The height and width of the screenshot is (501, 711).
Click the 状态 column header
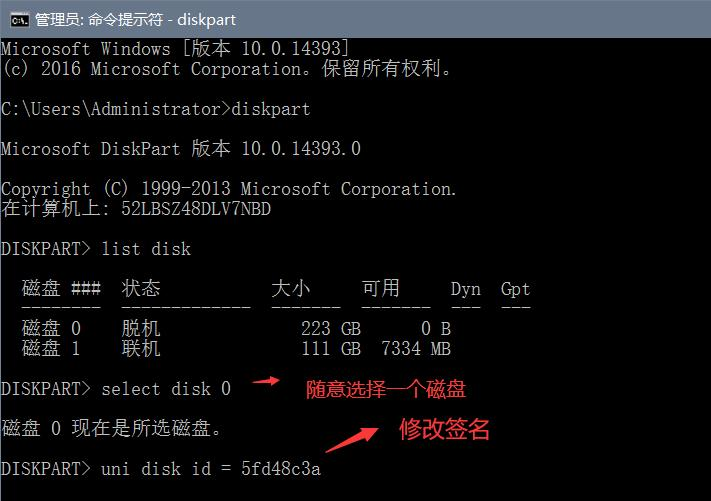141,288
